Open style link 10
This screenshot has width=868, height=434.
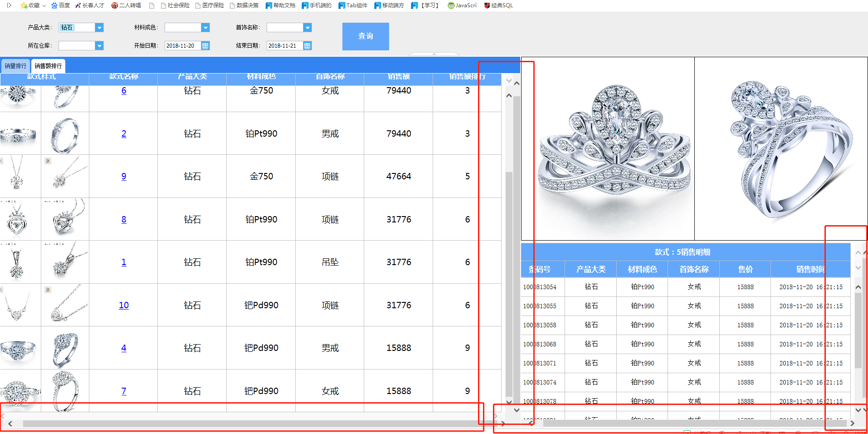pyautogui.click(x=124, y=305)
